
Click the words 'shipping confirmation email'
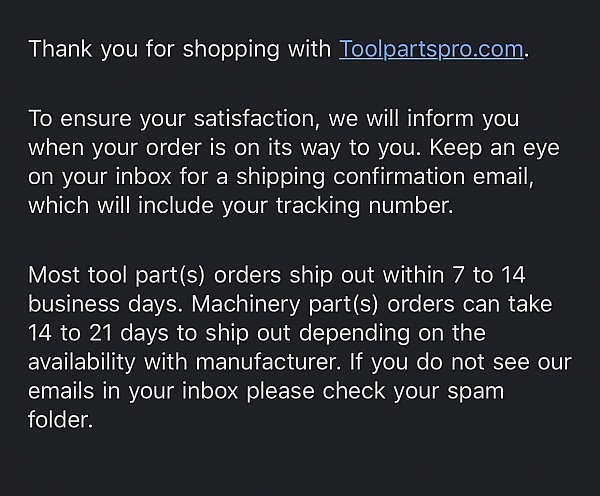(383, 177)
